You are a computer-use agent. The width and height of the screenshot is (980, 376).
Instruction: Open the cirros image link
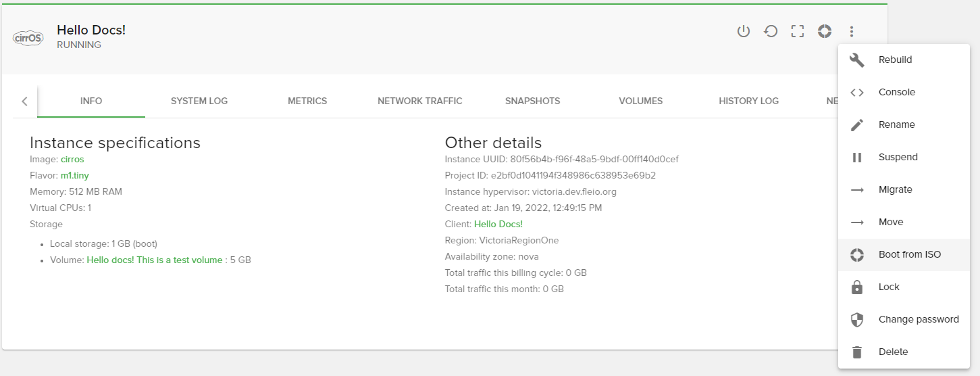click(72, 159)
